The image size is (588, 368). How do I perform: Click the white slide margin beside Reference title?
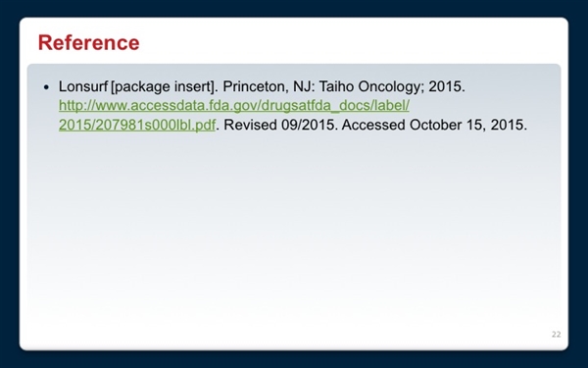(337, 41)
